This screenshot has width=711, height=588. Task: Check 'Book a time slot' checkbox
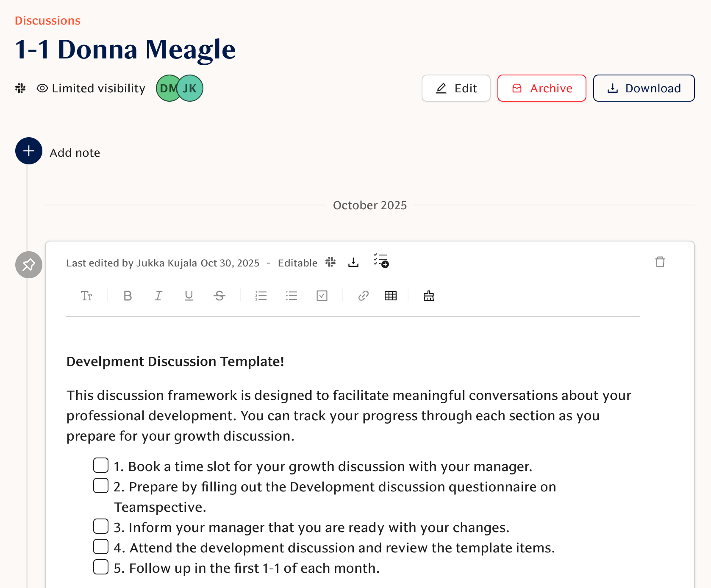(x=101, y=465)
